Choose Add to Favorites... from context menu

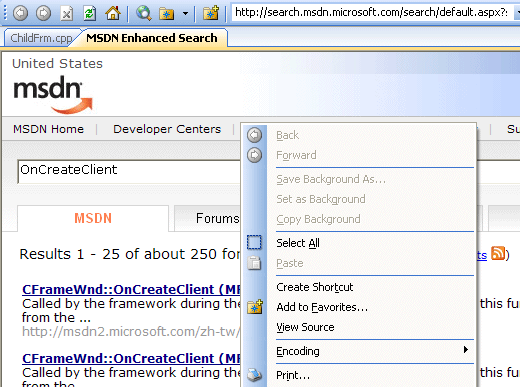pyautogui.click(x=360, y=307)
